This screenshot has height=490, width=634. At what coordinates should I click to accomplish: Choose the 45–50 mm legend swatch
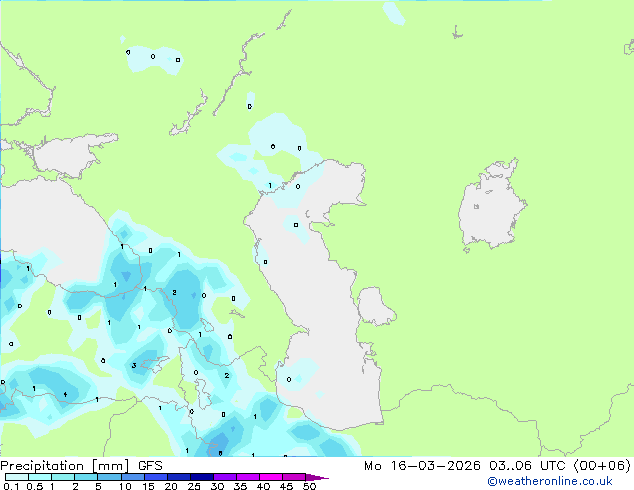pyautogui.click(x=294, y=477)
